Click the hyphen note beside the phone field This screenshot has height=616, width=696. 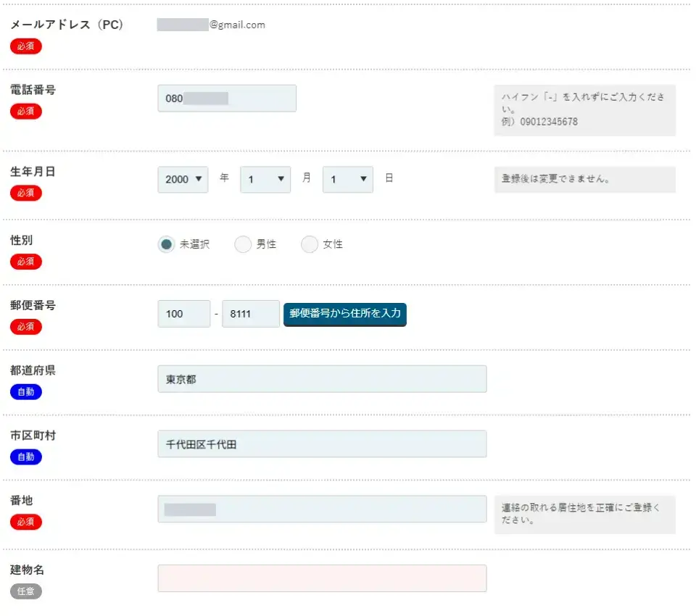(585, 109)
